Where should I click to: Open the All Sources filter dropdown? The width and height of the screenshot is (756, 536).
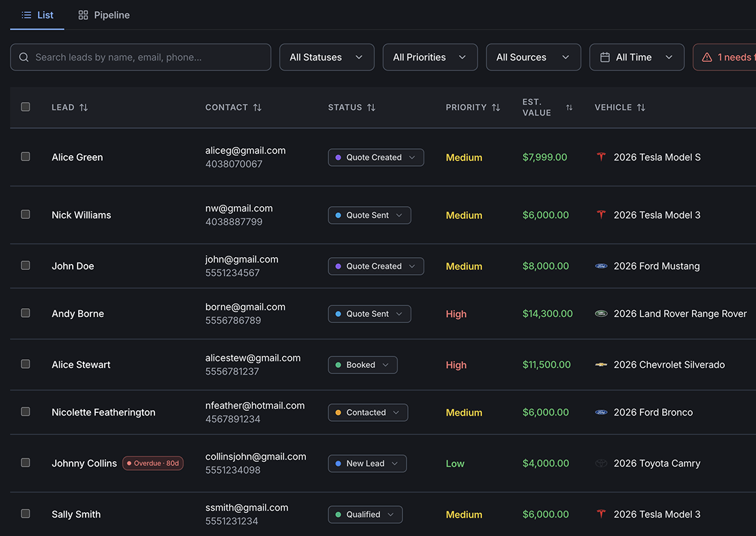point(533,57)
